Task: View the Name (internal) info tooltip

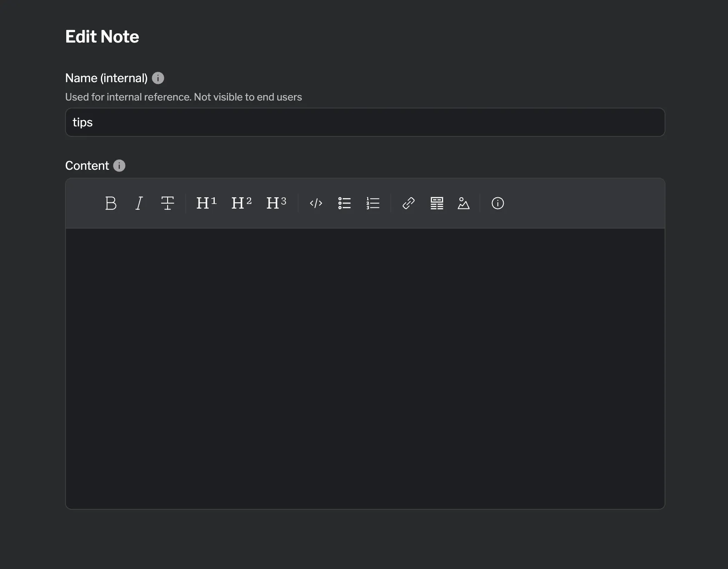Action: (158, 78)
